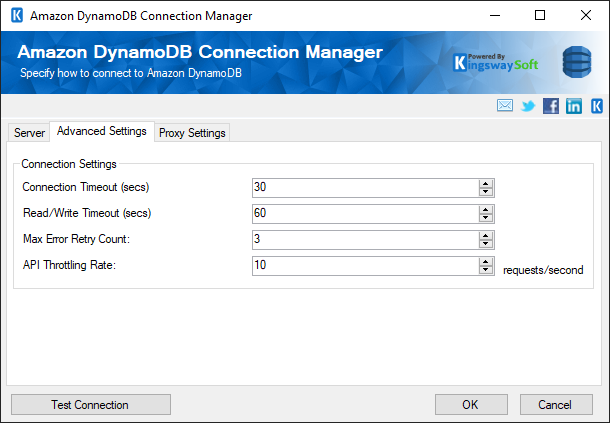The image size is (610, 423).
Task: Increase the Read/Write Timeout value
Action: tap(486, 210)
